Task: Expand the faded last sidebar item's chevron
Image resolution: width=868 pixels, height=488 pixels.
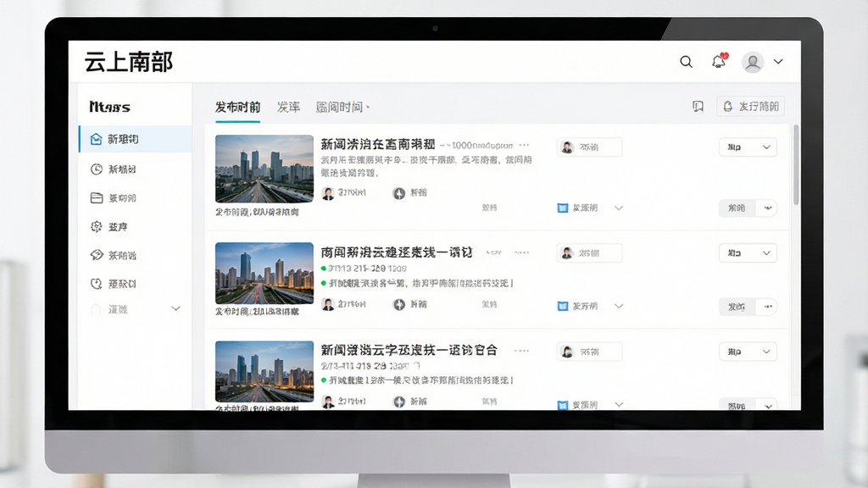Action: point(176,308)
